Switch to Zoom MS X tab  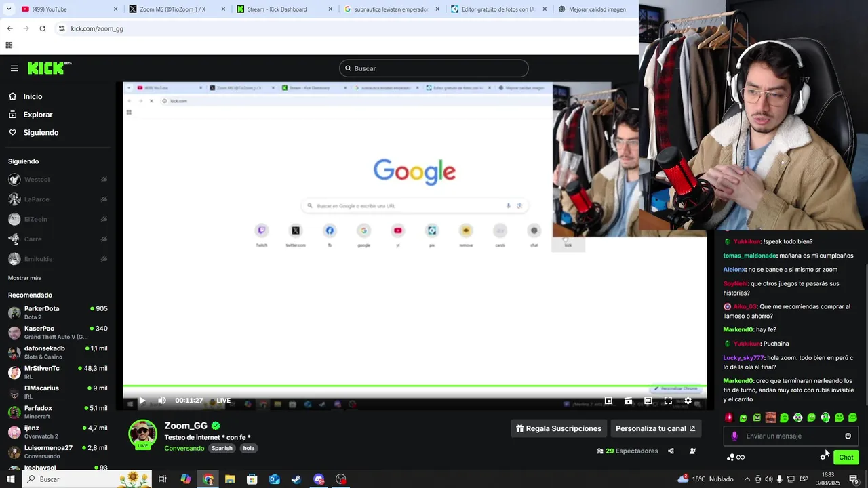coord(176,9)
